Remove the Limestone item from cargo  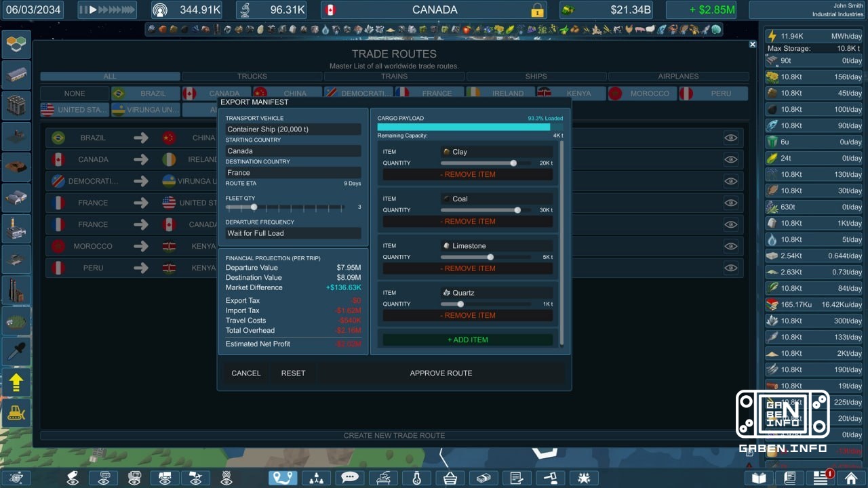467,268
